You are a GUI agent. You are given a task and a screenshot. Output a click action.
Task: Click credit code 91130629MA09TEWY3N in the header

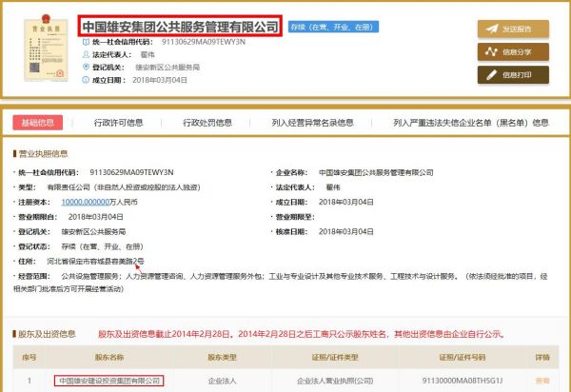click(x=204, y=42)
